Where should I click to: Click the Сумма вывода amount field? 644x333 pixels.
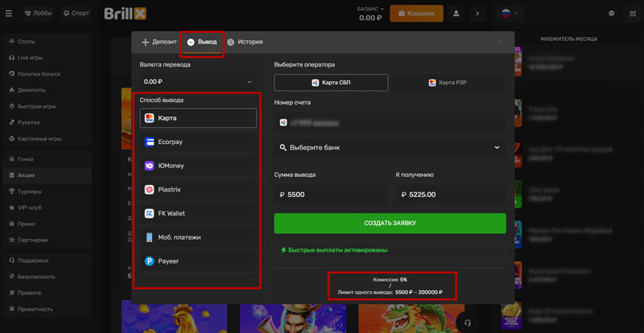330,195
